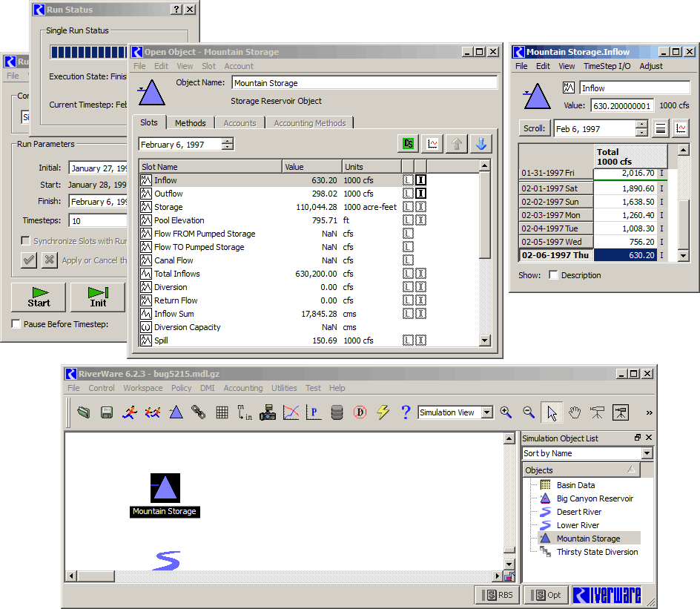700x609 pixels.
Task: Click the camera snapshot icon in toolbar
Action: 268,412
